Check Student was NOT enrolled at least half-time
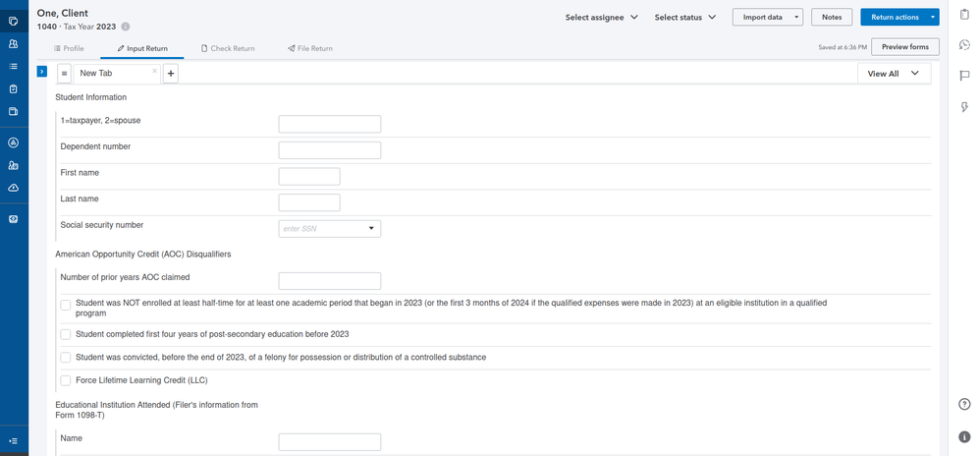The height and width of the screenshot is (456, 980). [66, 305]
